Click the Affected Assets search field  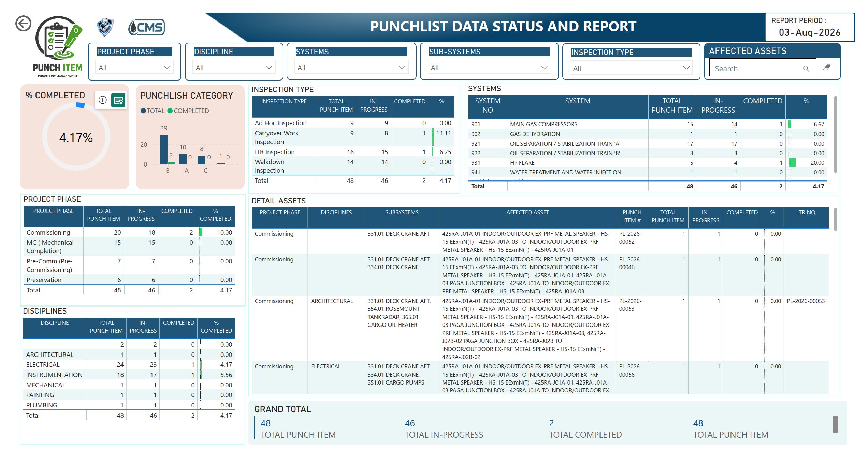click(763, 69)
